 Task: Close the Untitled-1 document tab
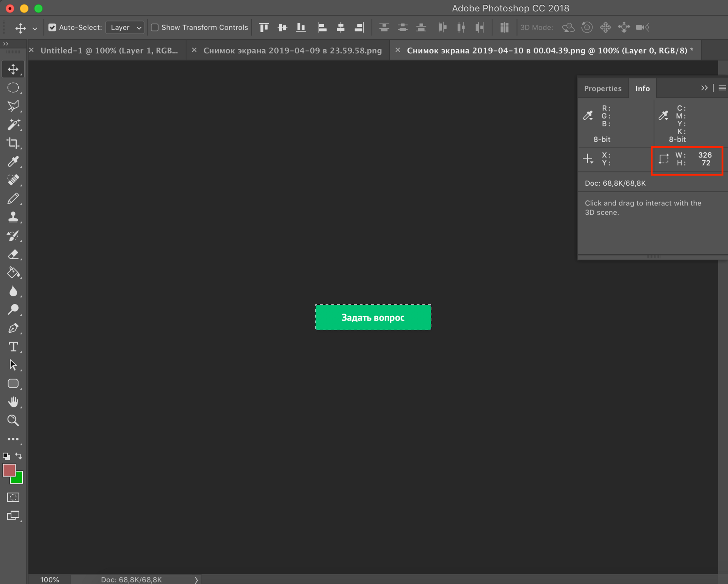coord(32,50)
